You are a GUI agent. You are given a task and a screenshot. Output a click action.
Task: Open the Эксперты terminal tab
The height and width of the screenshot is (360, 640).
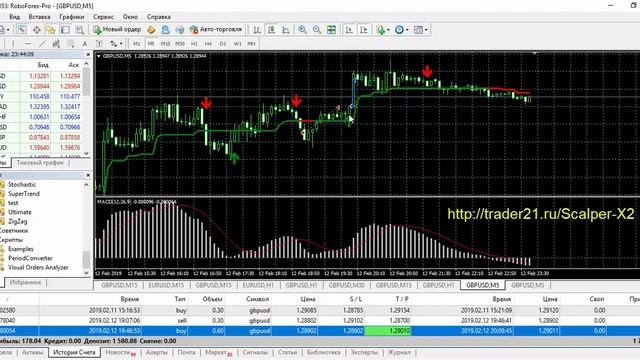[x=364, y=352]
